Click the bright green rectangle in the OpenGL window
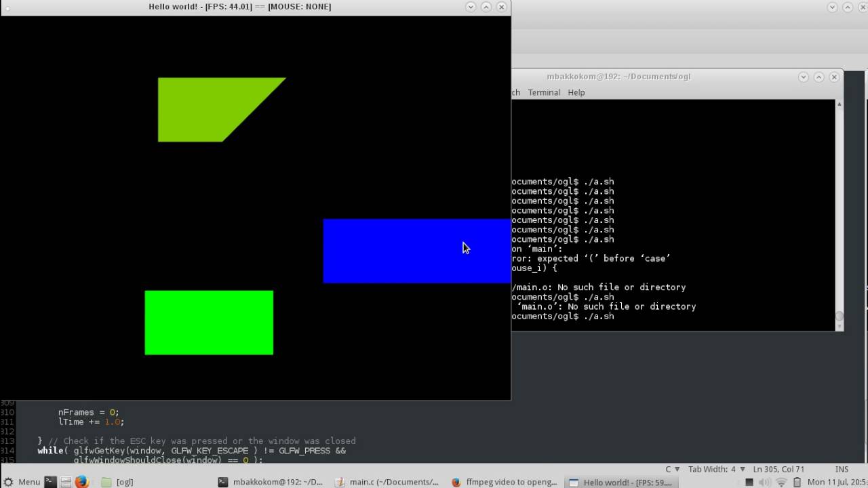The width and height of the screenshot is (868, 488). click(x=209, y=323)
